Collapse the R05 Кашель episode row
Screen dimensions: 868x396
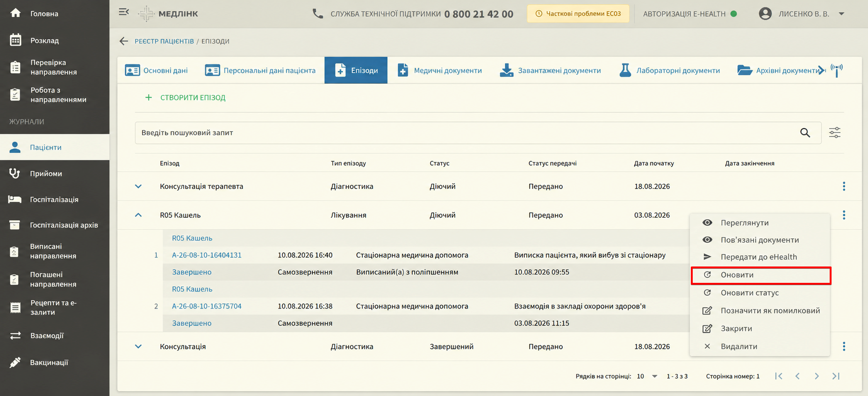click(138, 215)
